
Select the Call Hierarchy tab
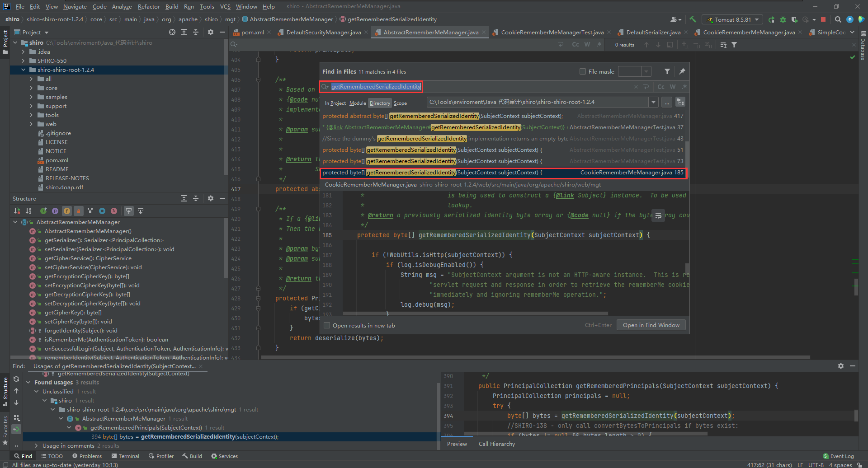(x=497, y=444)
